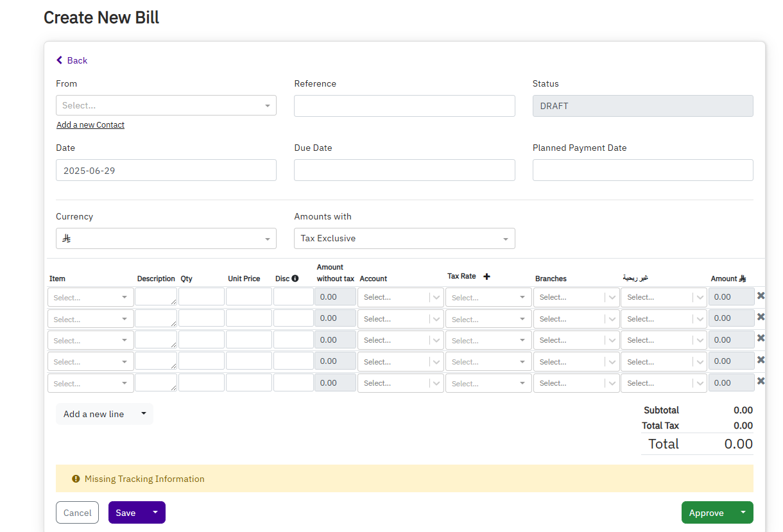
Task: Open the Save button dropdown arrow
Action: [x=155, y=512]
